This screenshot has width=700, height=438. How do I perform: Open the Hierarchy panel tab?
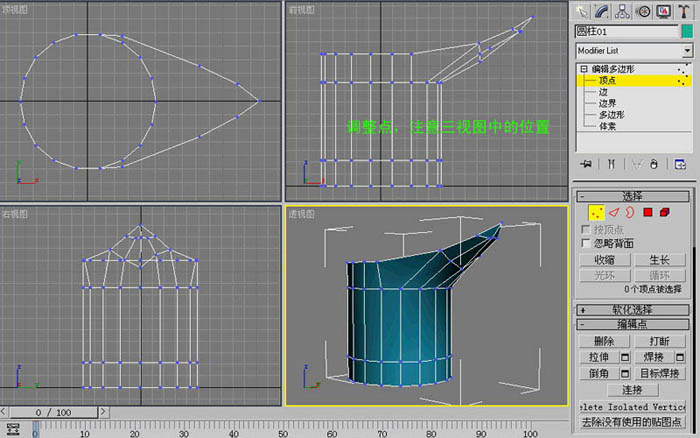tap(622, 11)
